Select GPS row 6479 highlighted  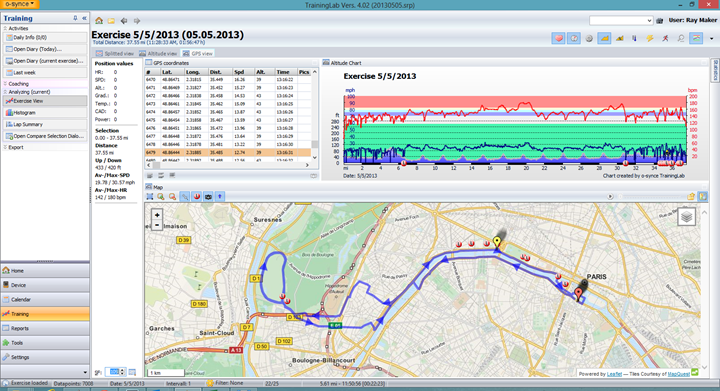click(228, 152)
